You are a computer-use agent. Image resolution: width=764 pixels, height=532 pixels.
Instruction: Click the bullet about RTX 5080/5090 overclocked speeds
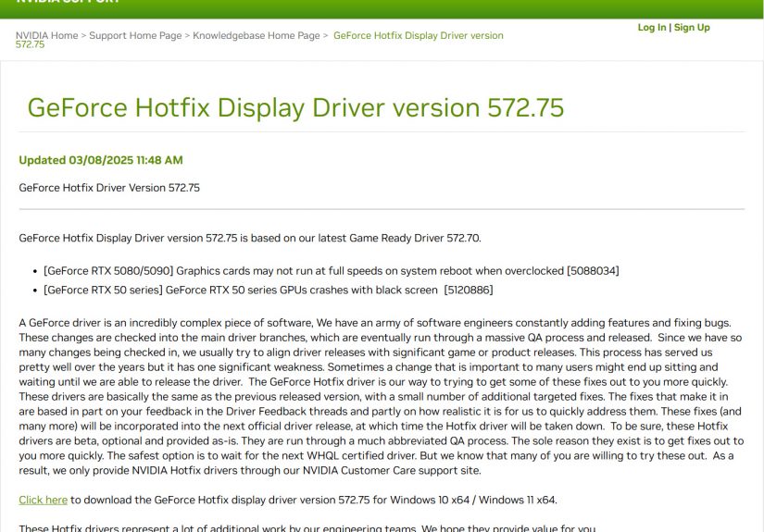click(332, 270)
